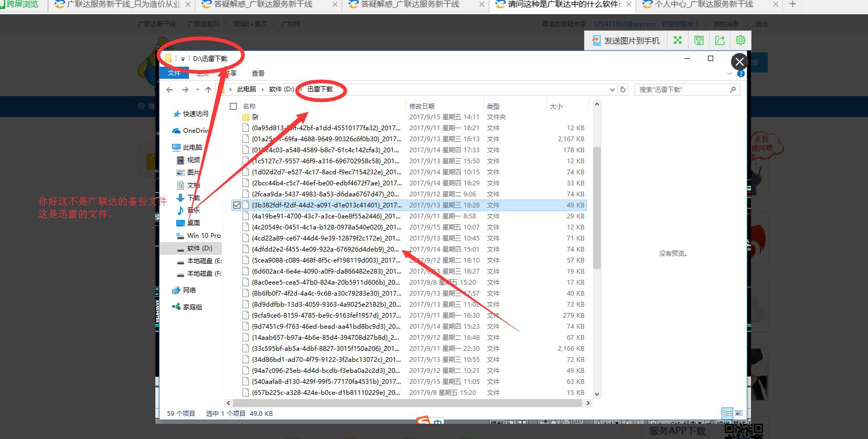
Task: Switch to details view icon in status bar
Action: coord(727,414)
